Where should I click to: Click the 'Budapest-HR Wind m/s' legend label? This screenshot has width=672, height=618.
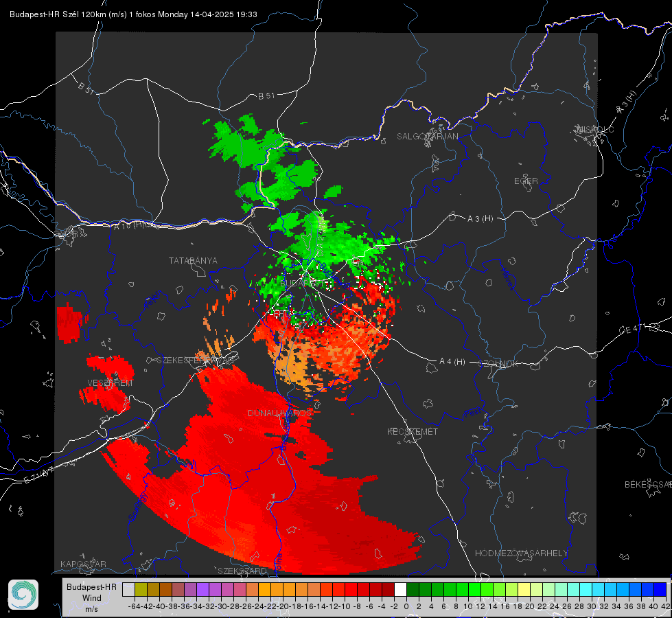pyautogui.click(x=92, y=598)
